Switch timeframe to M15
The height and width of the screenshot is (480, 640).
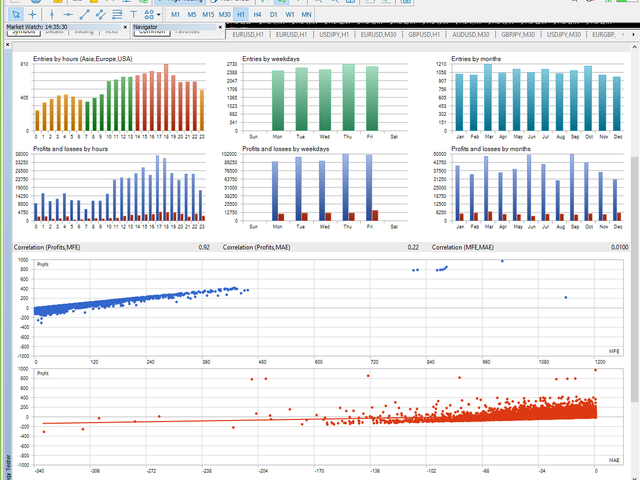[207, 16]
